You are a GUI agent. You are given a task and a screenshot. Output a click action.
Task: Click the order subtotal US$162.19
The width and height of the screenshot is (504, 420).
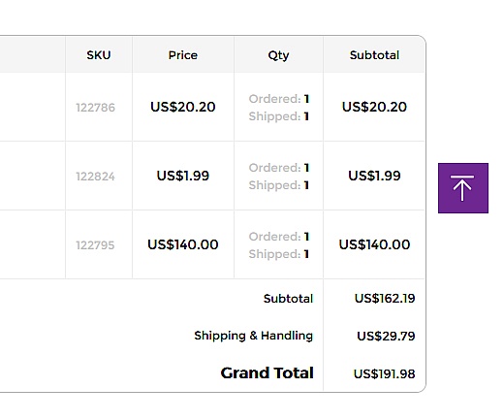(385, 298)
